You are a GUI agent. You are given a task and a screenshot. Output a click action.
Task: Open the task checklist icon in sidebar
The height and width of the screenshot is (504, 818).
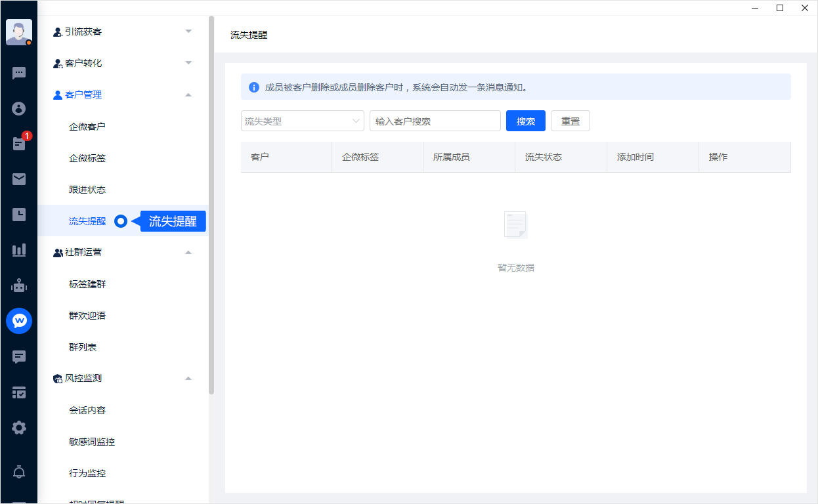pos(19,392)
